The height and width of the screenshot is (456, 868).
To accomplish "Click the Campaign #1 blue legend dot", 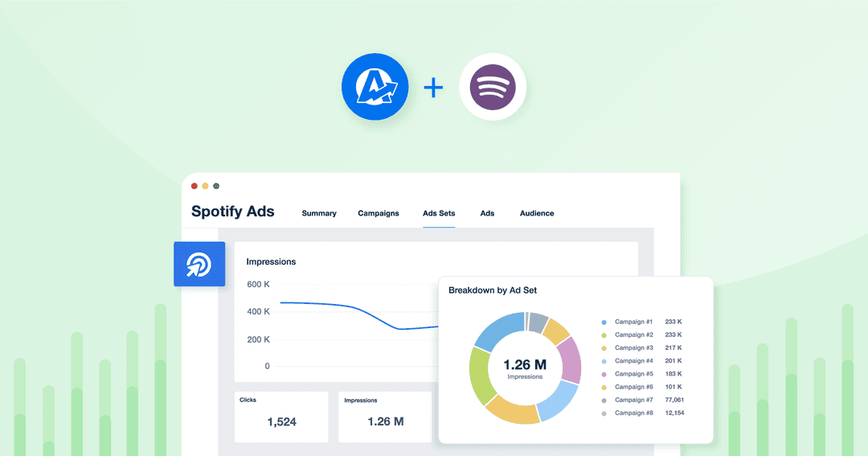I will (x=604, y=322).
